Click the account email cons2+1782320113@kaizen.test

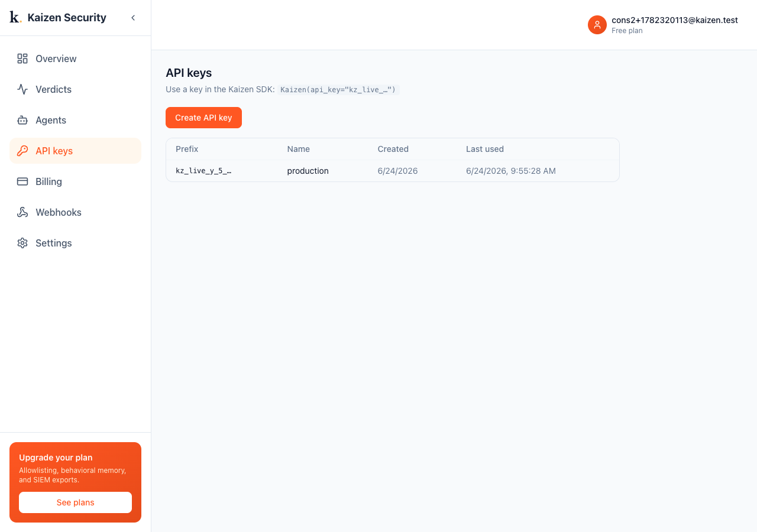point(675,20)
